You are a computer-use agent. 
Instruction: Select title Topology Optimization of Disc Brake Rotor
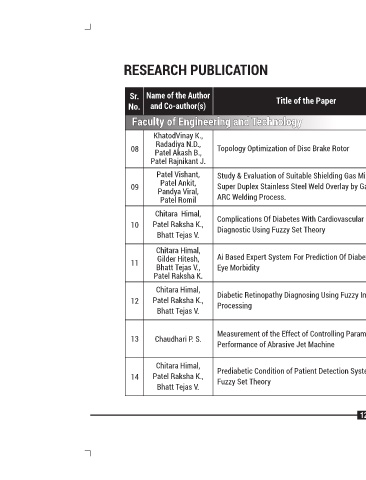pyautogui.click(x=283, y=148)
